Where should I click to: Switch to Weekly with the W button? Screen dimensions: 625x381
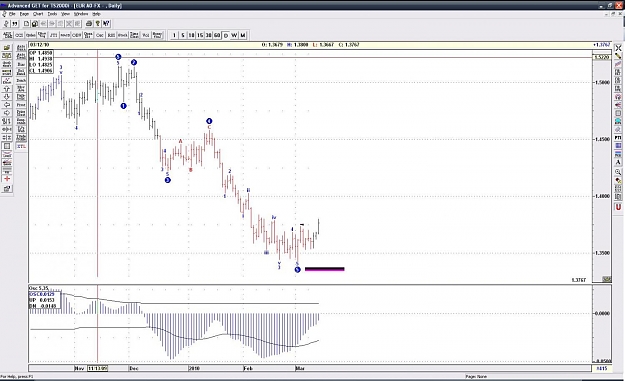coord(234,35)
